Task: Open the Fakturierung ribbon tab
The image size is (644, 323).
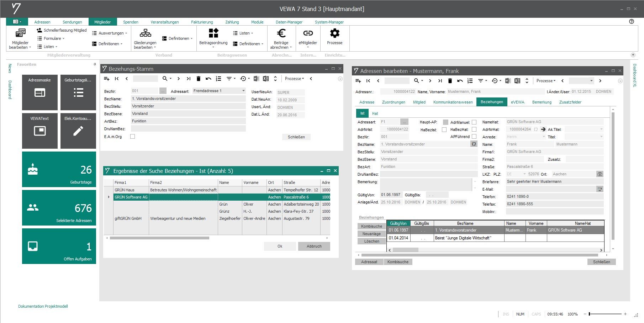Action: click(x=202, y=22)
